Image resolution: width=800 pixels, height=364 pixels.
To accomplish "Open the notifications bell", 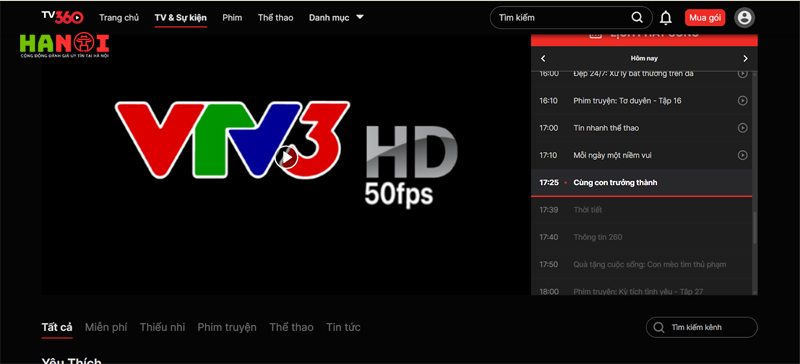I will point(665,18).
